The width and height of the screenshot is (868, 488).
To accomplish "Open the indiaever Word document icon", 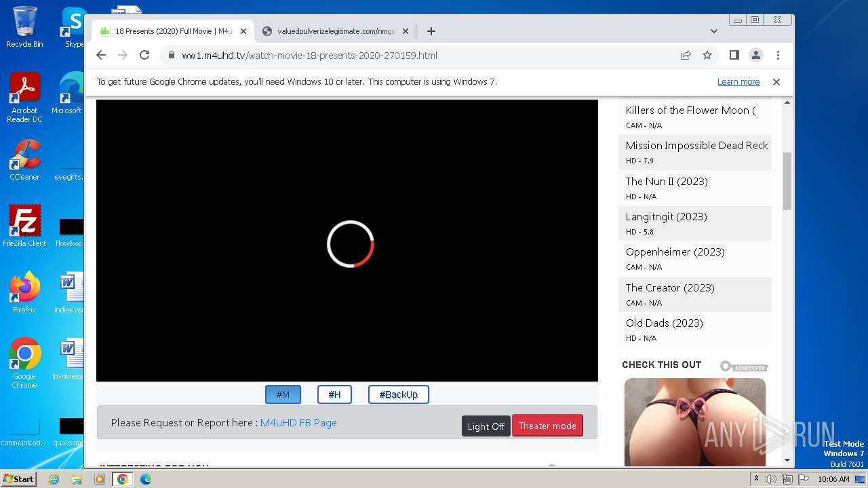I will pyautogui.click(x=68, y=293).
